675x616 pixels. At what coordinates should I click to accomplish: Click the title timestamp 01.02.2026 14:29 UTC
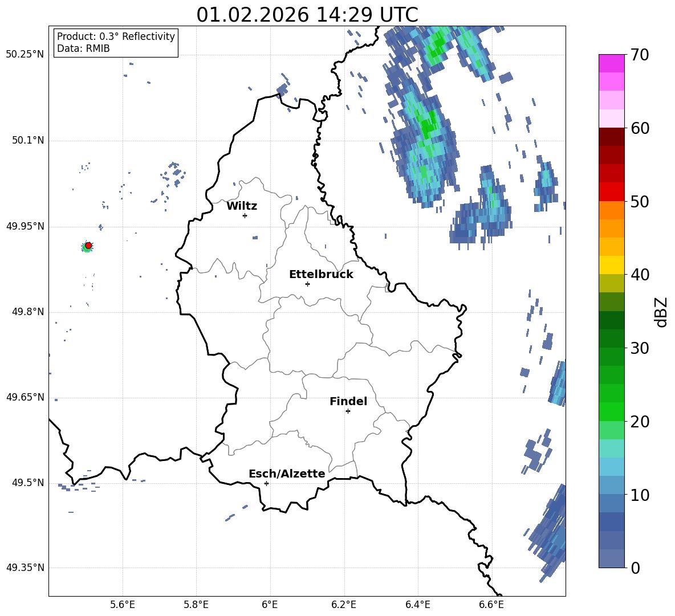pos(307,15)
